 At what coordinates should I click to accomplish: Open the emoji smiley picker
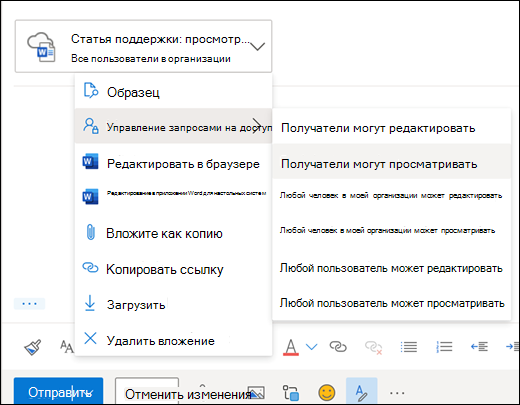click(327, 393)
